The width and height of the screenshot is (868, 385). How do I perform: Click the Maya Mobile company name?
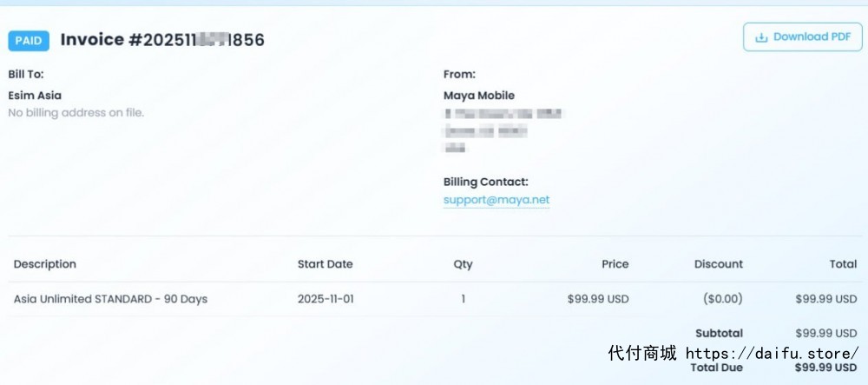tap(478, 96)
